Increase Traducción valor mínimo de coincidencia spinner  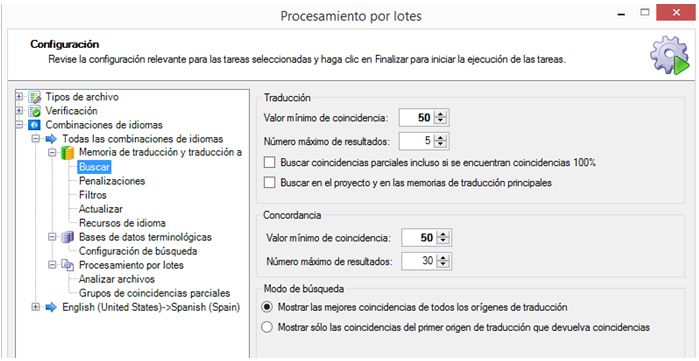[x=440, y=115]
